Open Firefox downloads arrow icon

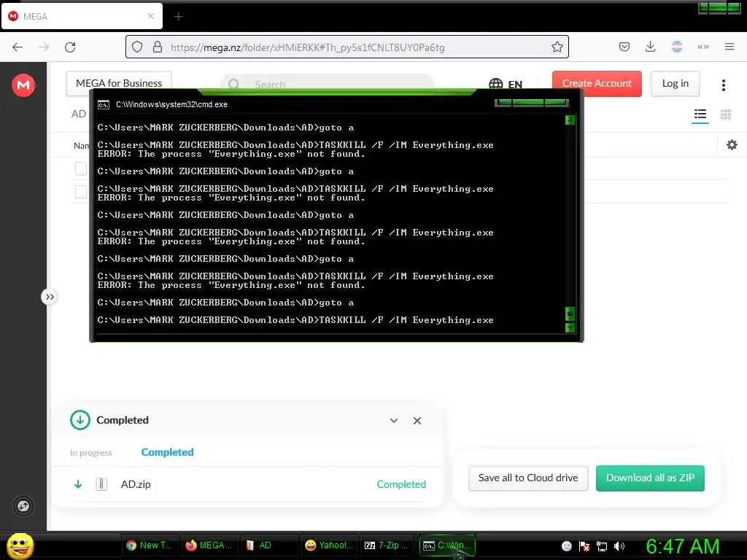point(650,47)
